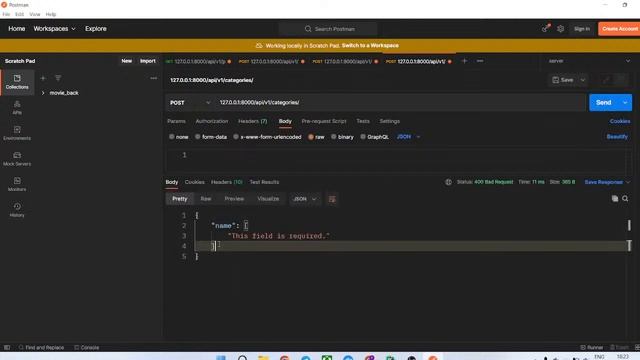Open the APIs sidebar panel
This screenshot has width=640, height=360.
[17, 108]
